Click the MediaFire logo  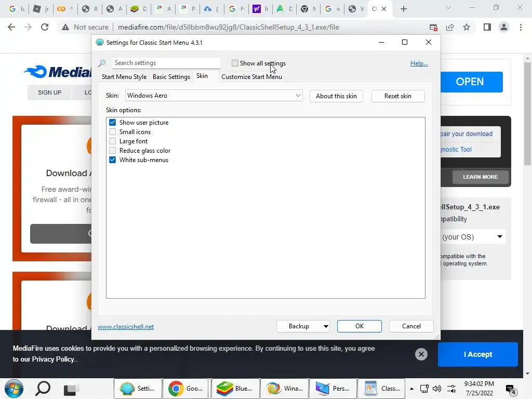pos(58,72)
